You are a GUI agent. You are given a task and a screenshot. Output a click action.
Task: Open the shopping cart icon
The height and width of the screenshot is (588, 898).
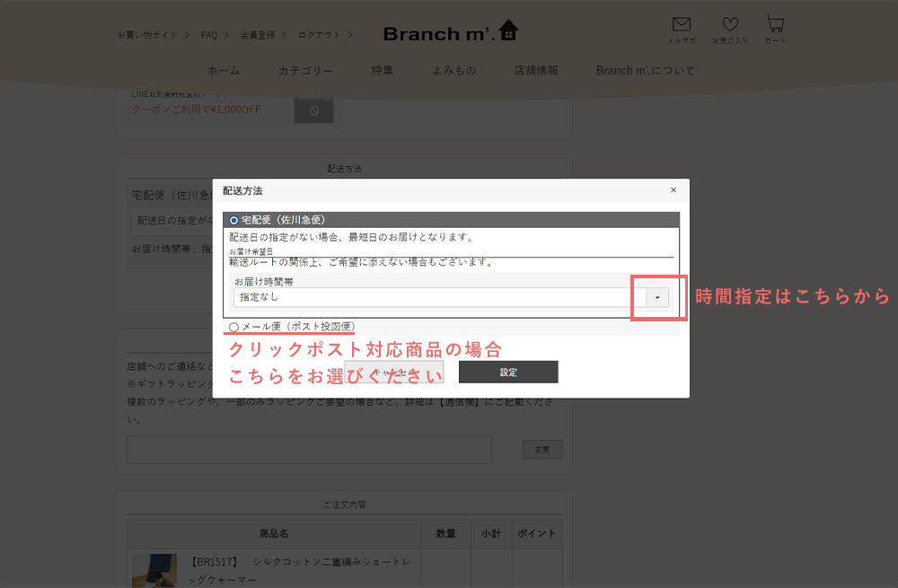(x=774, y=25)
